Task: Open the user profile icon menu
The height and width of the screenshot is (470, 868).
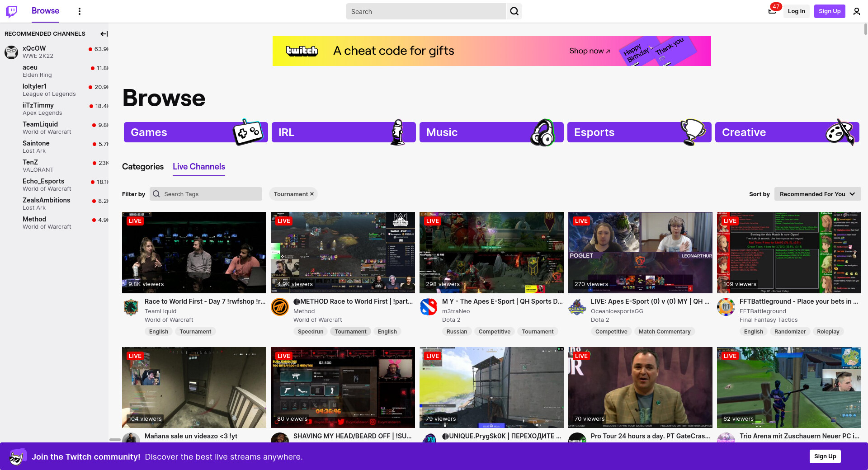Action: coord(856,11)
